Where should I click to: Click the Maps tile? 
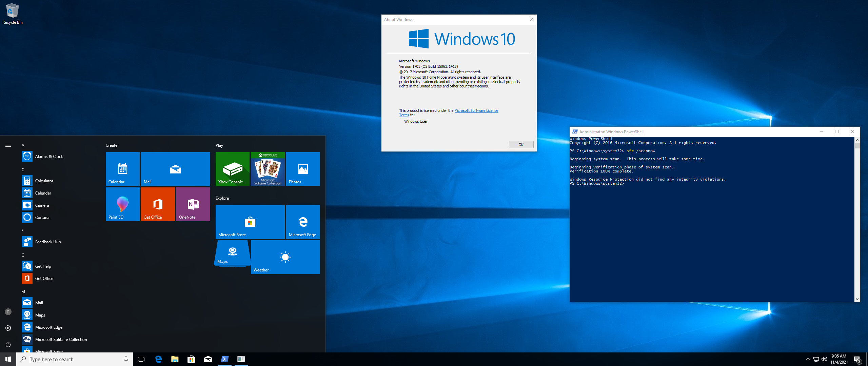tap(233, 253)
